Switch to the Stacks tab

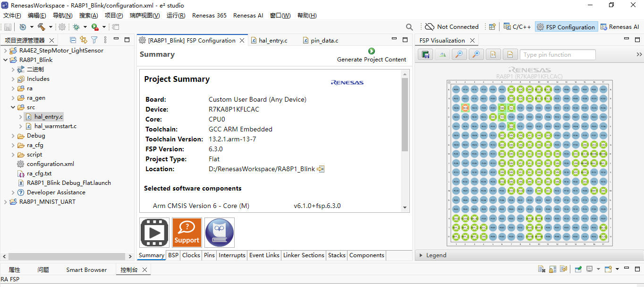(337, 255)
